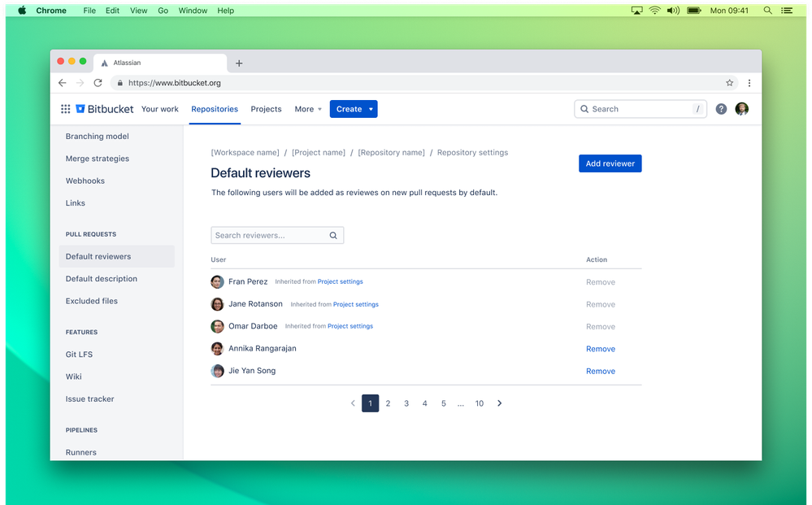Click magnifier icon in reviewers search
This screenshot has width=812, height=505.
pyautogui.click(x=333, y=235)
